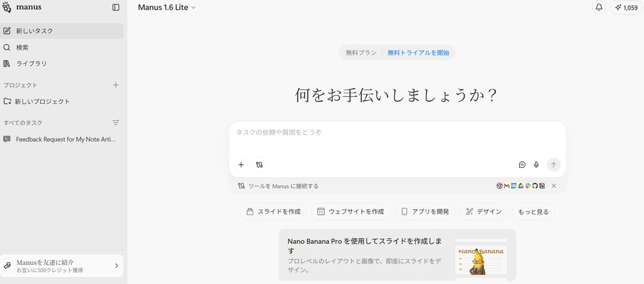Open the notifications bell
The height and width of the screenshot is (284, 644).
click(599, 8)
